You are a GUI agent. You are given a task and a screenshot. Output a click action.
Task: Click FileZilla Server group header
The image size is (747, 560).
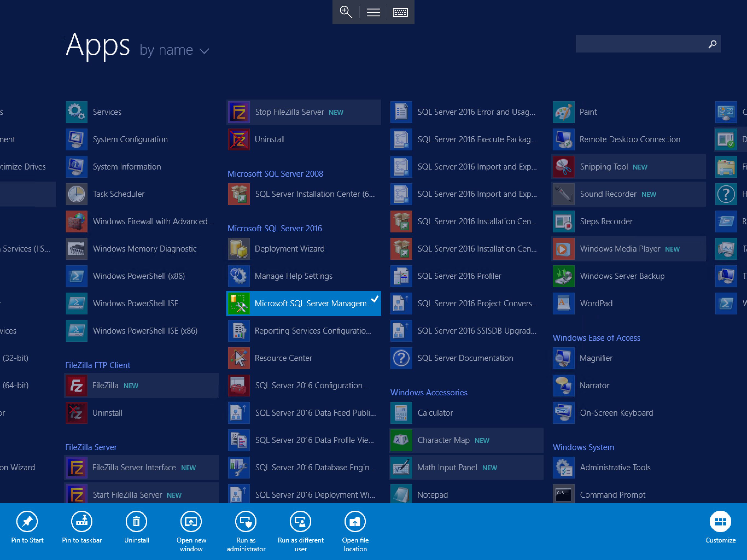click(x=91, y=447)
